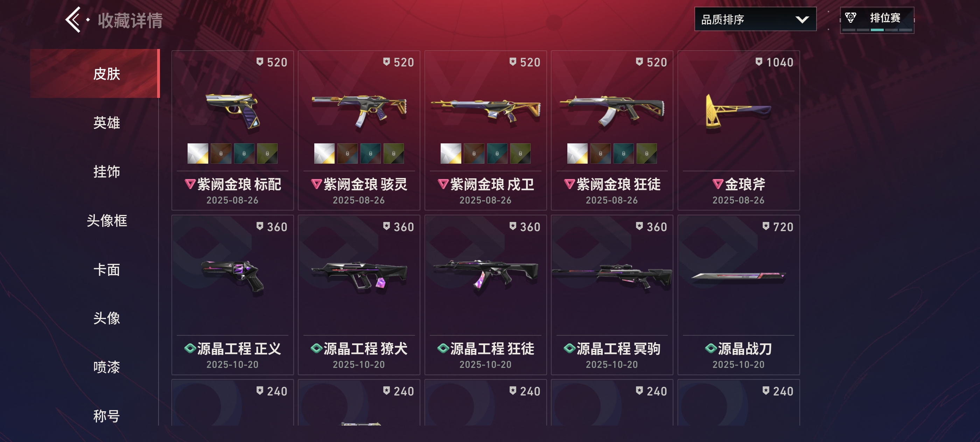
Task: Open the 排位赛 rank badge
Action: click(x=877, y=20)
